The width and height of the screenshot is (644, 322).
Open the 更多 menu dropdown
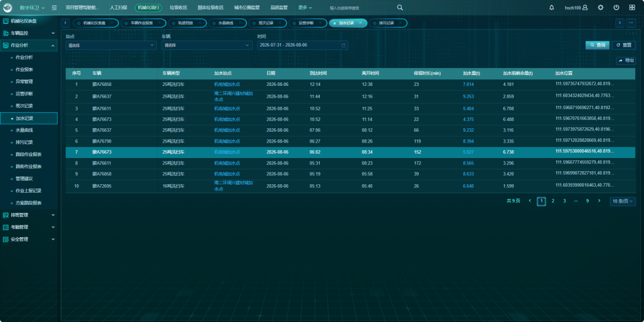[x=305, y=7]
